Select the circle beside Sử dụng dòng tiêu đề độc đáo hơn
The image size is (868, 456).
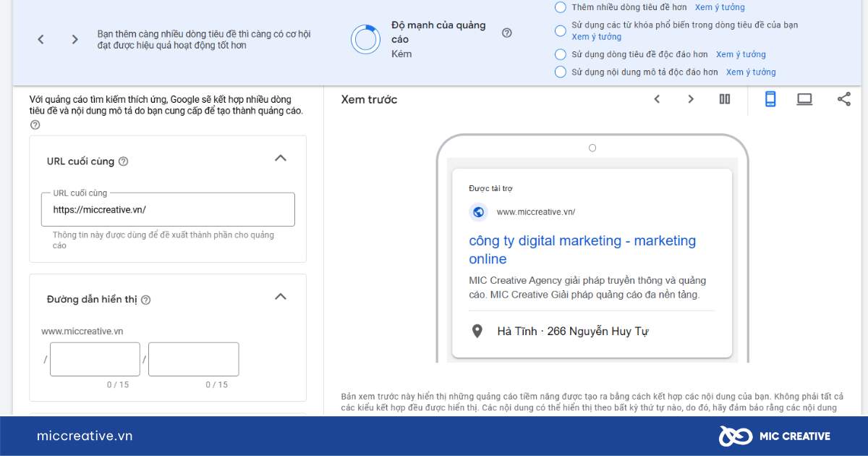pyautogui.click(x=560, y=54)
